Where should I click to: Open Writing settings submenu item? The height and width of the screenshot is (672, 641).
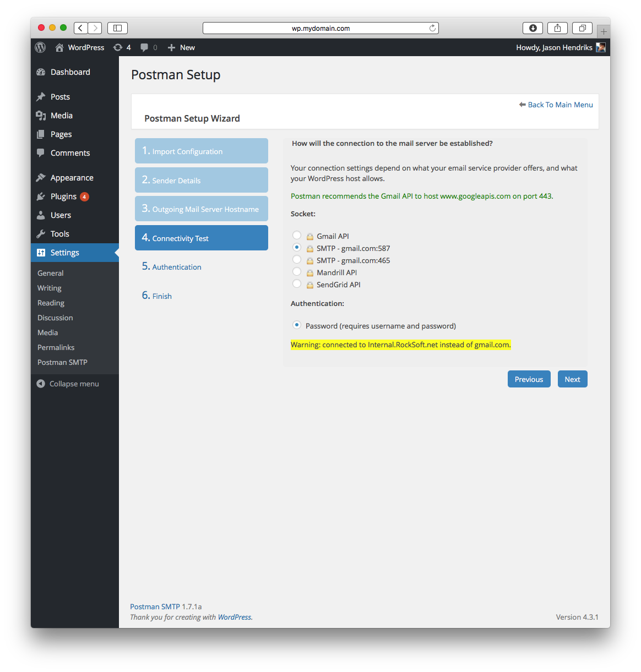pos(50,288)
